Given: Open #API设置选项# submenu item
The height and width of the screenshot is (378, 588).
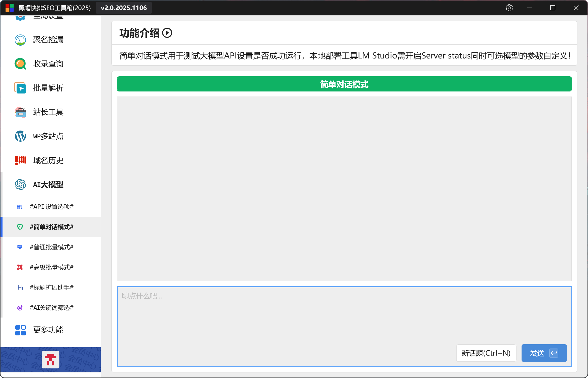Looking at the screenshot, I should pos(51,207).
